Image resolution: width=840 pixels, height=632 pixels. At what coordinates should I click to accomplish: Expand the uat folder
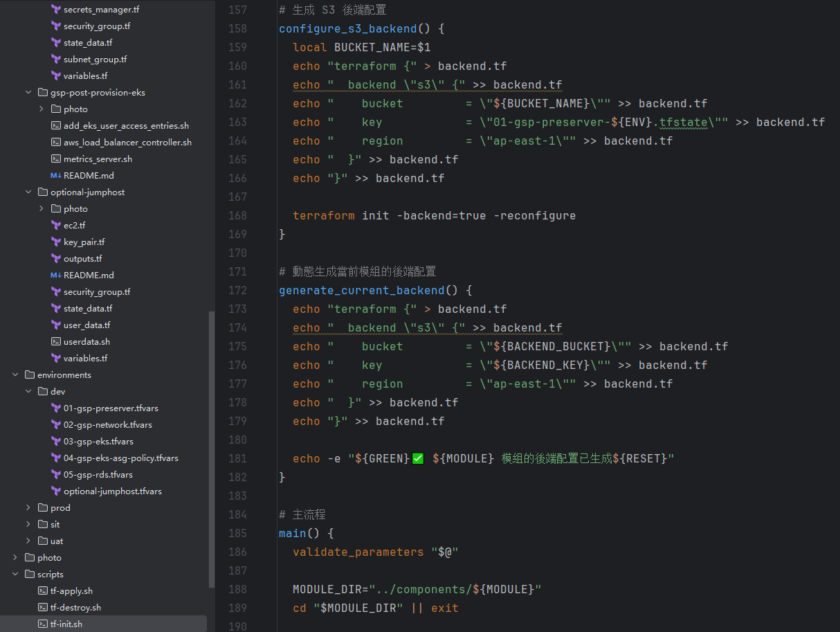click(28, 541)
